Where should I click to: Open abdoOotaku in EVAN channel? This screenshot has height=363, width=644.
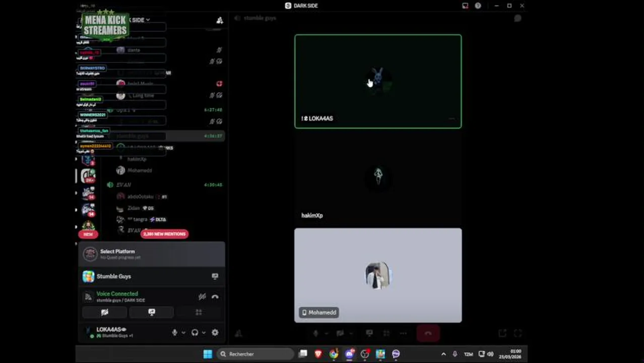141,197
